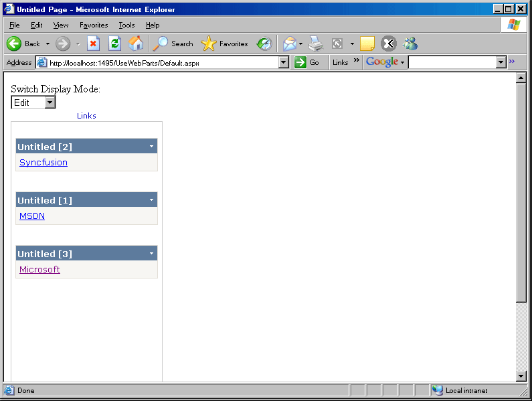The width and height of the screenshot is (532, 401).
Task: Expand the Untitled [3] web part menu
Action: click(152, 253)
